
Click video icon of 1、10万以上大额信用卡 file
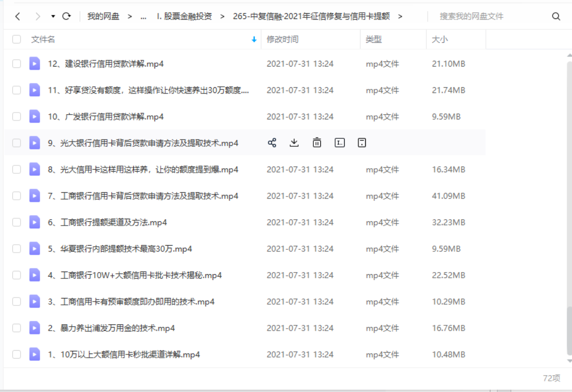click(35, 354)
